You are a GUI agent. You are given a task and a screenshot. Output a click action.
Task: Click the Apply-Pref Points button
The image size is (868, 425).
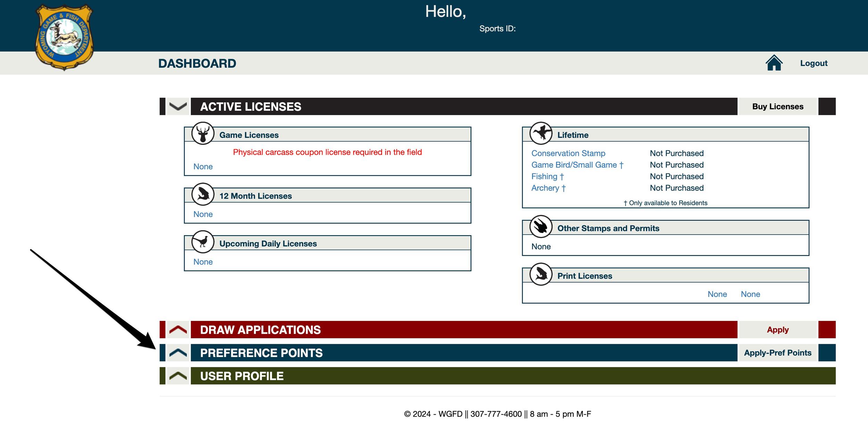coord(778,352)
